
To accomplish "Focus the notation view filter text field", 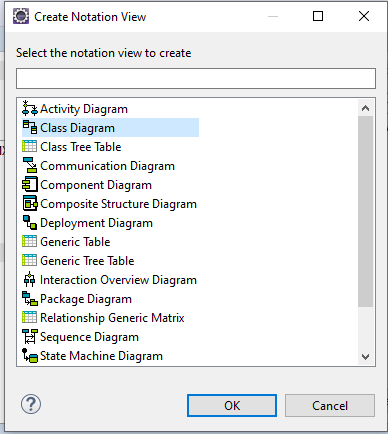I will click(x=196, y=79).
